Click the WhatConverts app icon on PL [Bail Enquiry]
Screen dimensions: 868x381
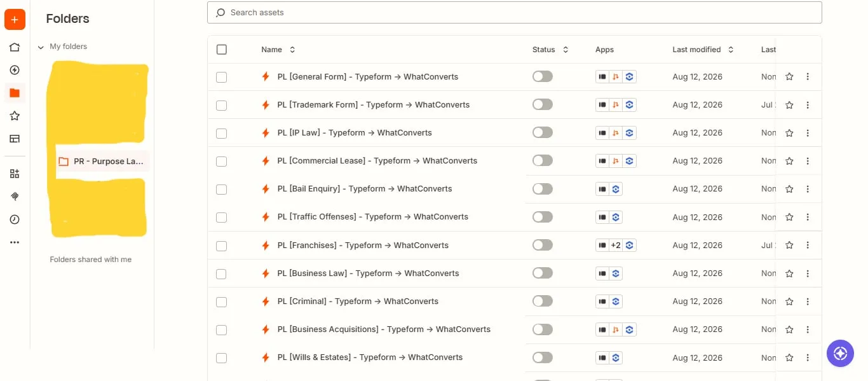[616, 189]
